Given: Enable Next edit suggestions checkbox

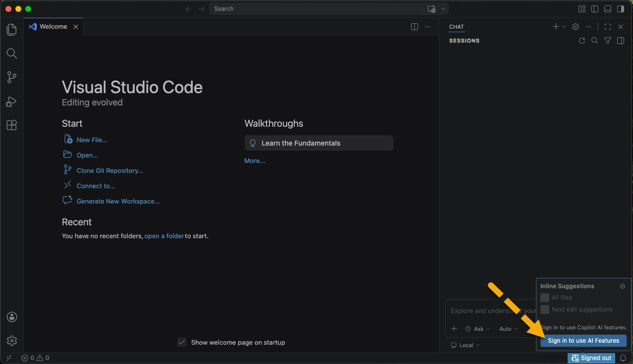Looking at the screenshot, I should coord(545,310).
